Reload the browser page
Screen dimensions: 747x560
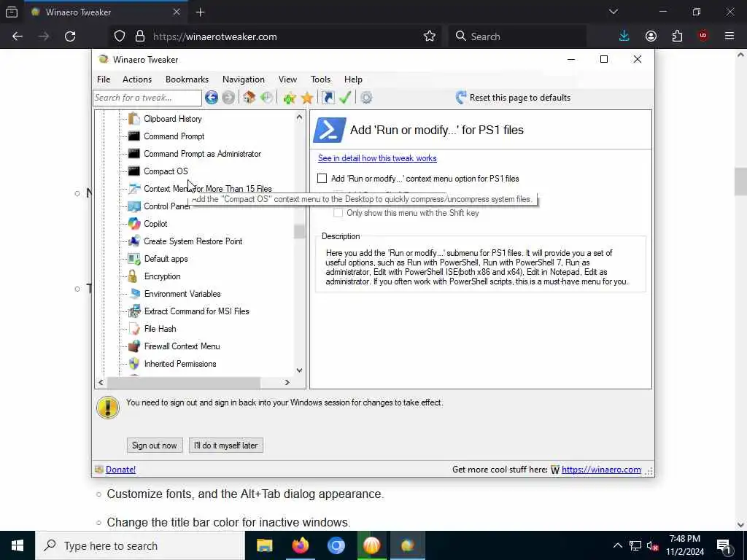click(70, 36)
